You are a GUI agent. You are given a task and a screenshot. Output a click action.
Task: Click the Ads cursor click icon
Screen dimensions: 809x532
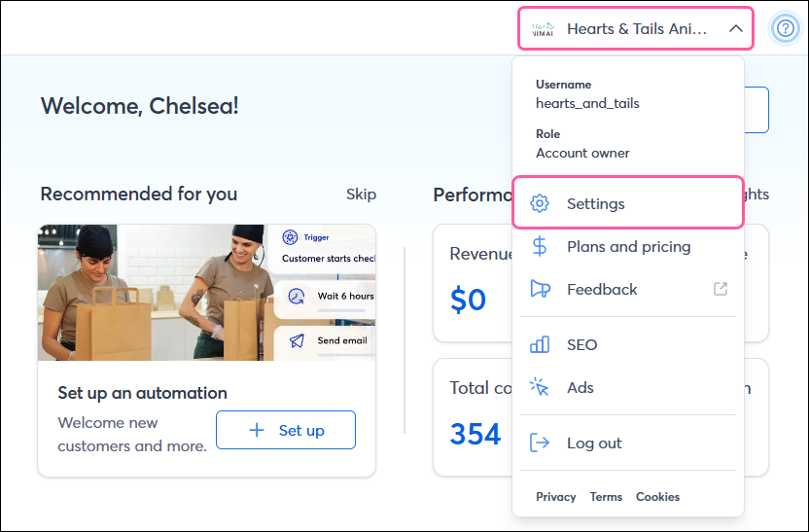point(540,387)
